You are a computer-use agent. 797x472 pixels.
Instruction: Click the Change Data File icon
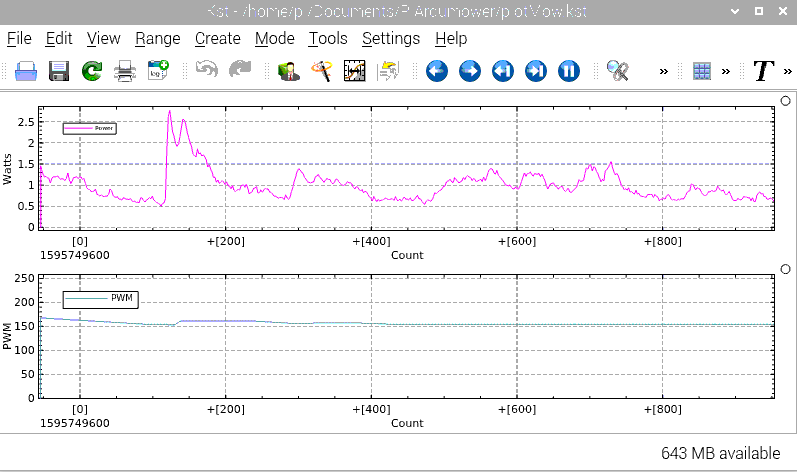pos(388,71)
